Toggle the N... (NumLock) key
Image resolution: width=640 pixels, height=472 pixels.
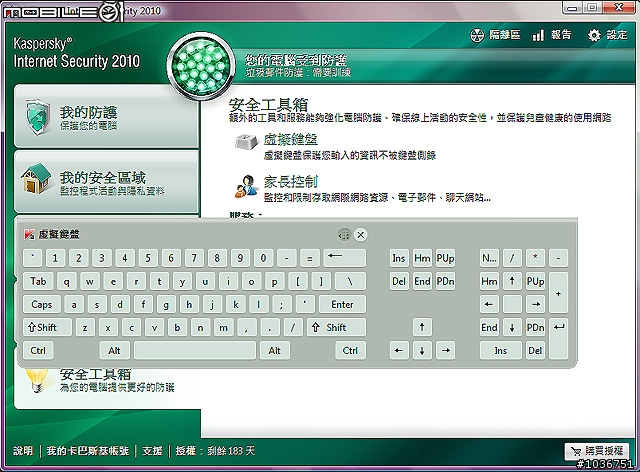489,258
